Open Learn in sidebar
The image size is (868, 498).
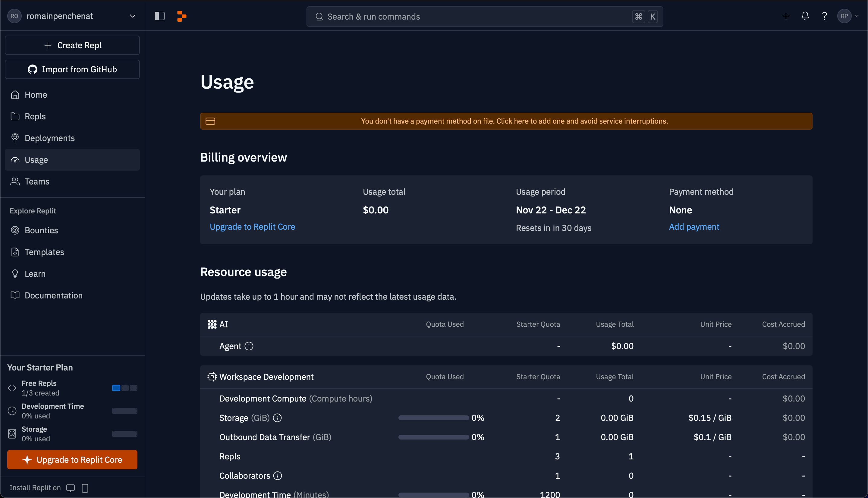(72, 274)
